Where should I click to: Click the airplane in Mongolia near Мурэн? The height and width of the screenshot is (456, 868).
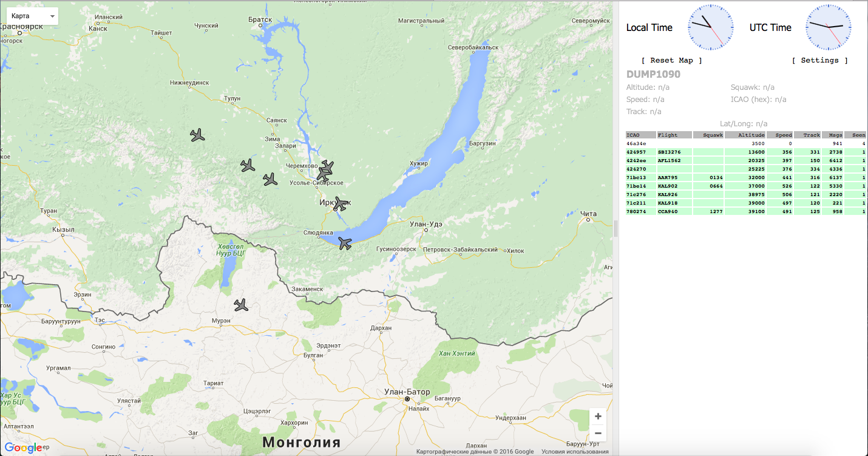242,305
